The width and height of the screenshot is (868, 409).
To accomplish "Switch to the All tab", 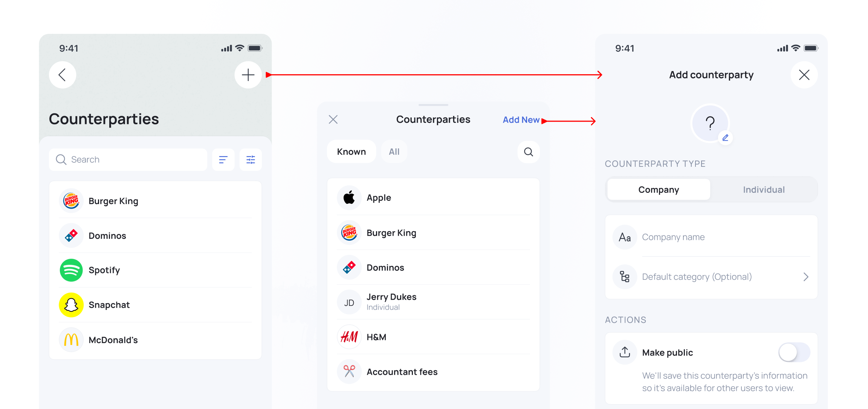I will tap(394, 152).
